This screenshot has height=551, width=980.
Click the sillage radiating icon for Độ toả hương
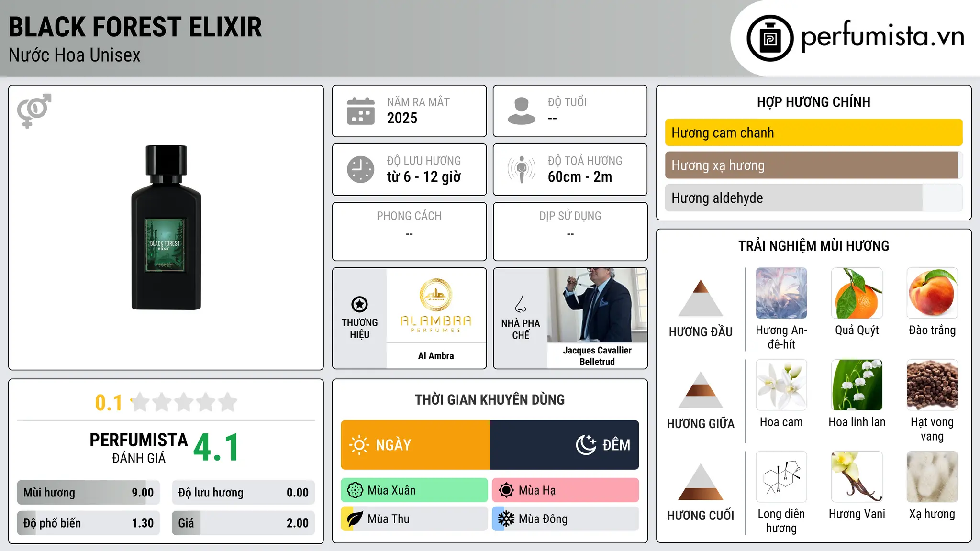[521, 169]
